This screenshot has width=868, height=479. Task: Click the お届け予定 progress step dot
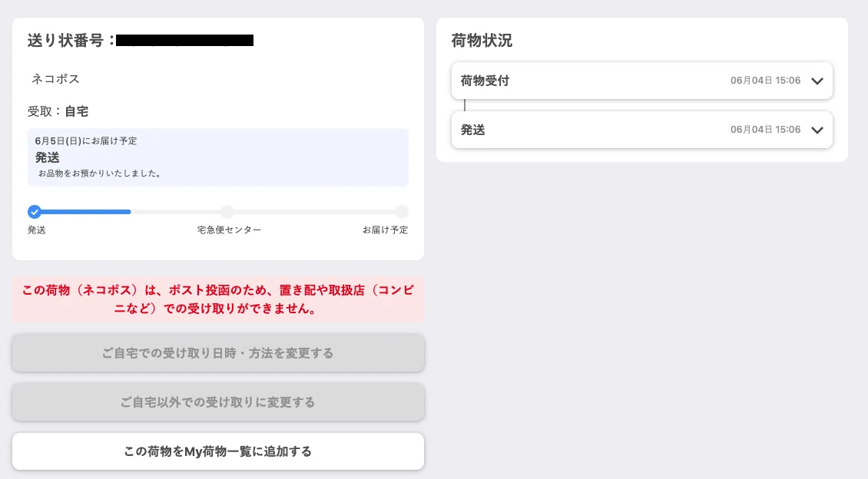click(402, 212)
